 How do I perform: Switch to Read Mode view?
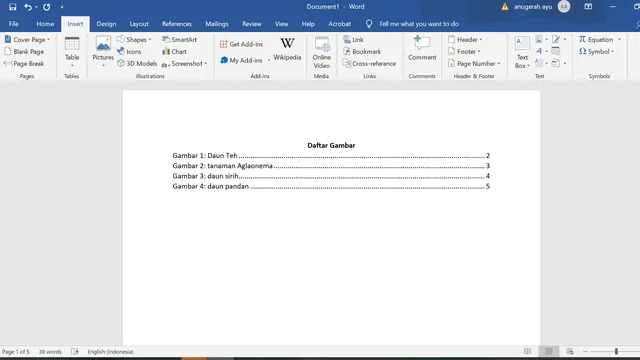pyautogui.click(x=527, y=351)
